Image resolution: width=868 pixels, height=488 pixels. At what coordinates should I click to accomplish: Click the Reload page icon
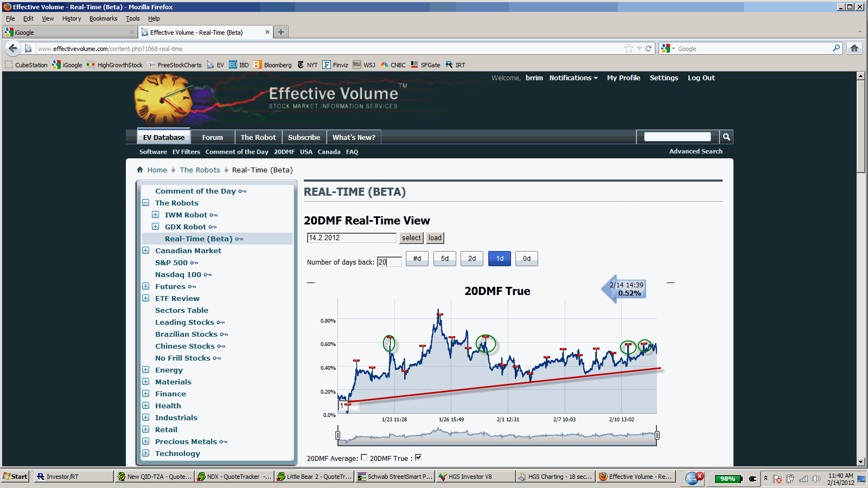pyautogui.click(x=648, y=48)
